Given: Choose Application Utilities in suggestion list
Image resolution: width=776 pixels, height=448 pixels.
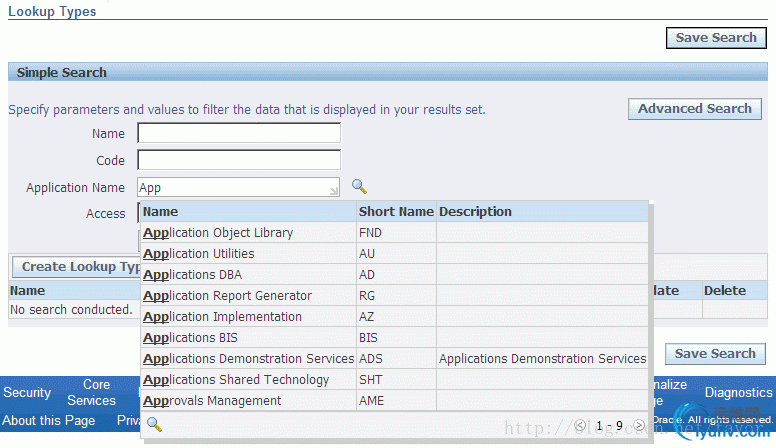Looking at the screenshot, I should 199,254.
